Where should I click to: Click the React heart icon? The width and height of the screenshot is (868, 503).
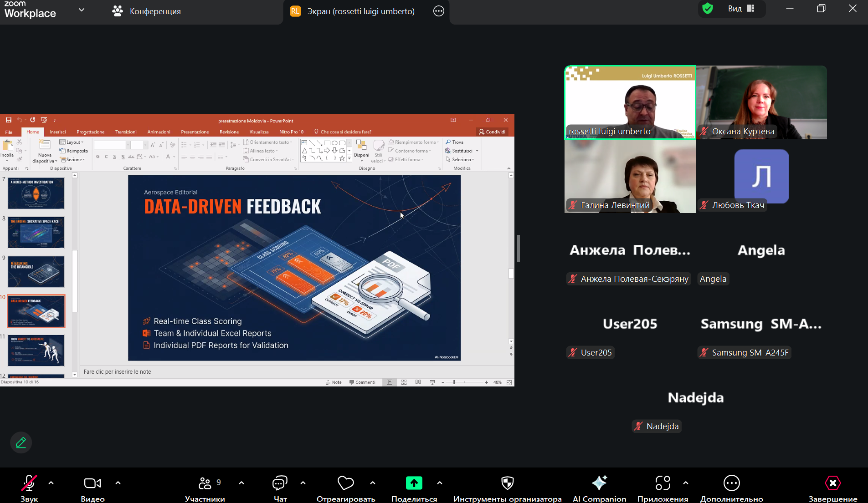[x=345, y=483]
